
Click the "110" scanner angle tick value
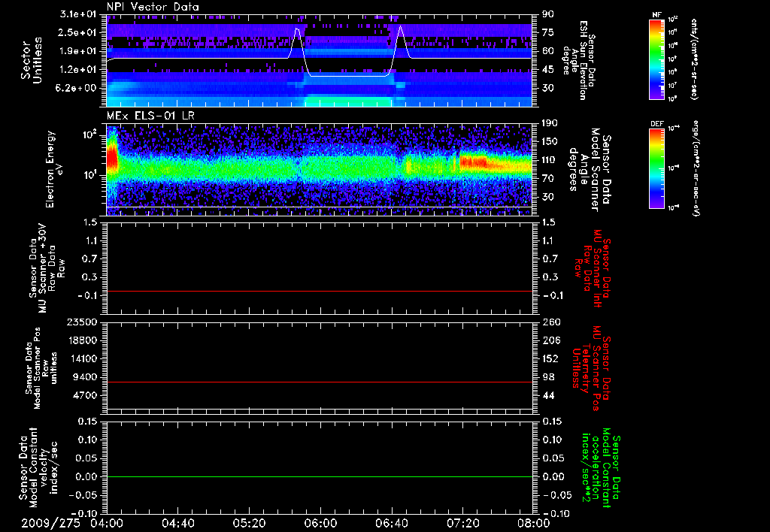(x=550, y=160)
